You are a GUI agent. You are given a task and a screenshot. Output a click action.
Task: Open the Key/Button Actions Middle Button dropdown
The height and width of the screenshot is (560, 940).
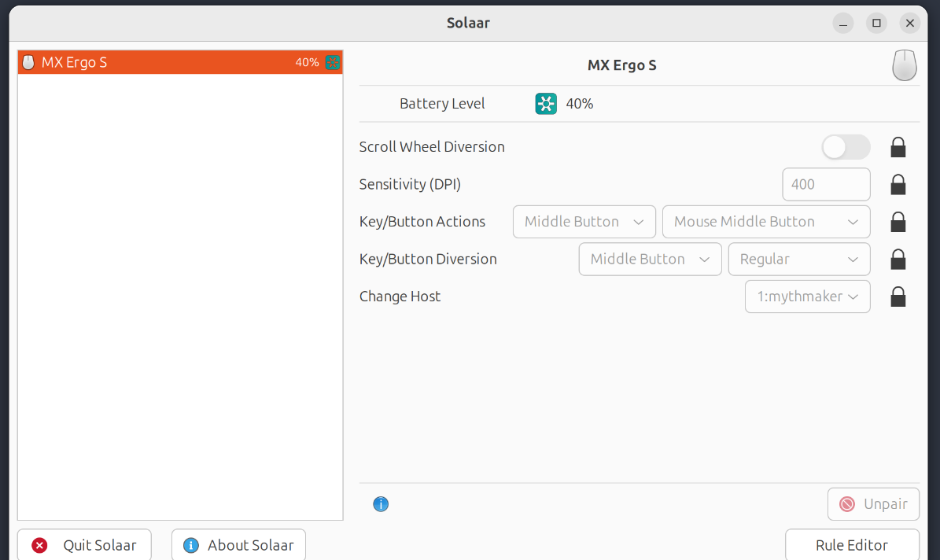(x=584, y=222)
